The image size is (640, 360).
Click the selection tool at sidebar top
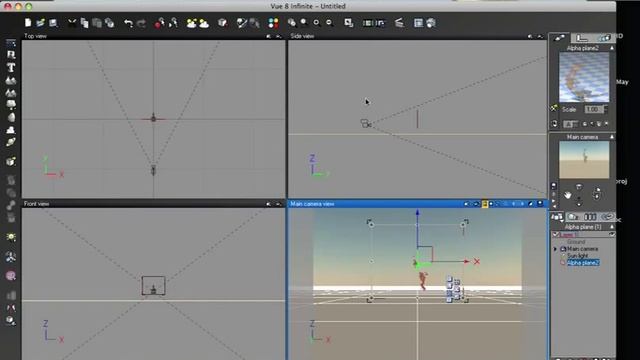11,42
